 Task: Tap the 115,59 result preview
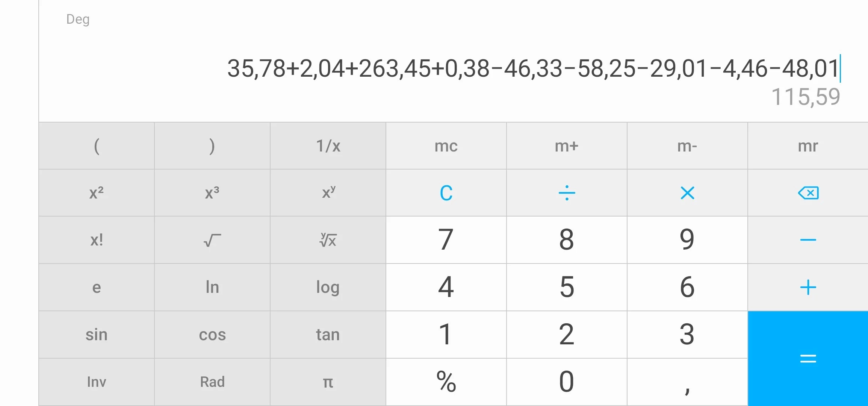coord(806,97)
